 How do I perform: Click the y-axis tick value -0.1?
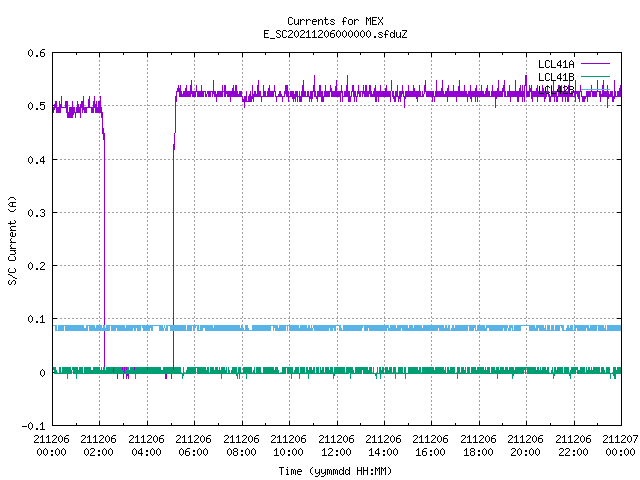click(x=33, y=426)
